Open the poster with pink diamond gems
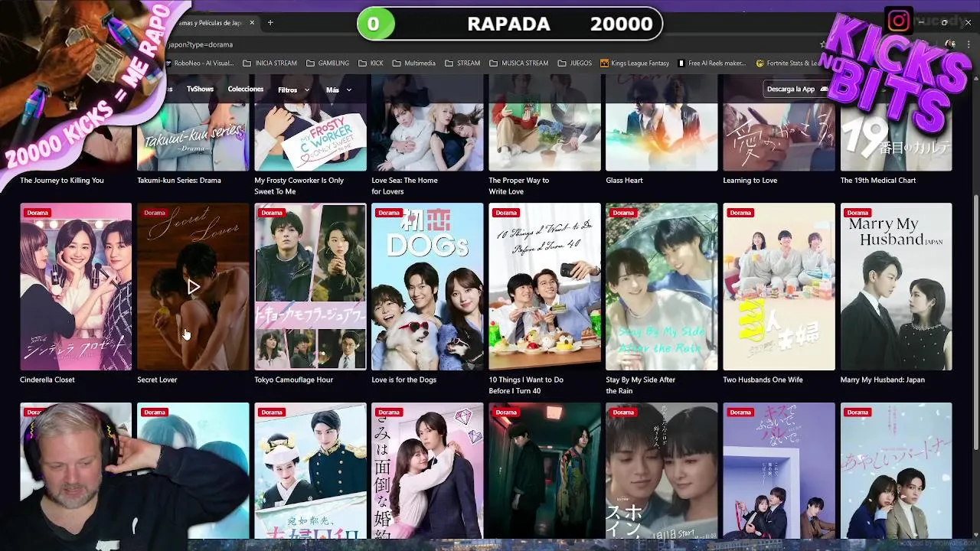980x551 pixels. coord(427,471)
